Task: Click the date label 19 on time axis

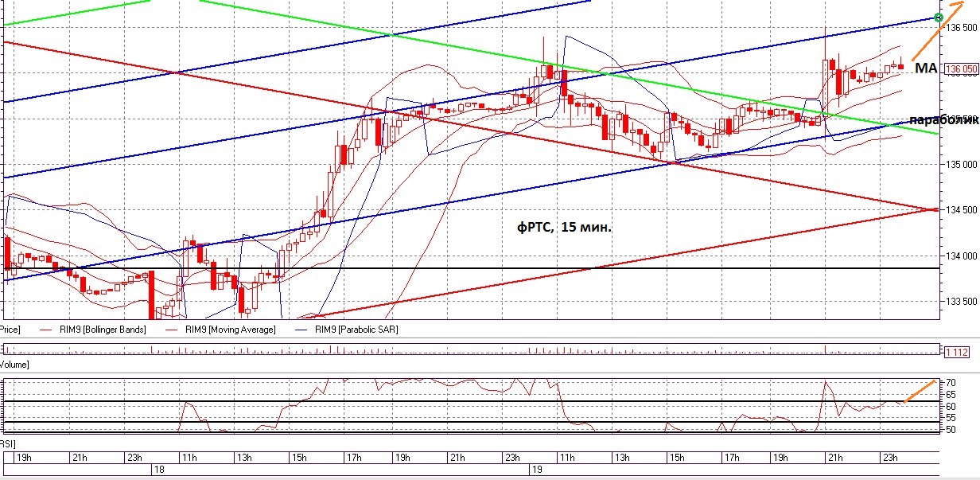Action: point(535,470)
